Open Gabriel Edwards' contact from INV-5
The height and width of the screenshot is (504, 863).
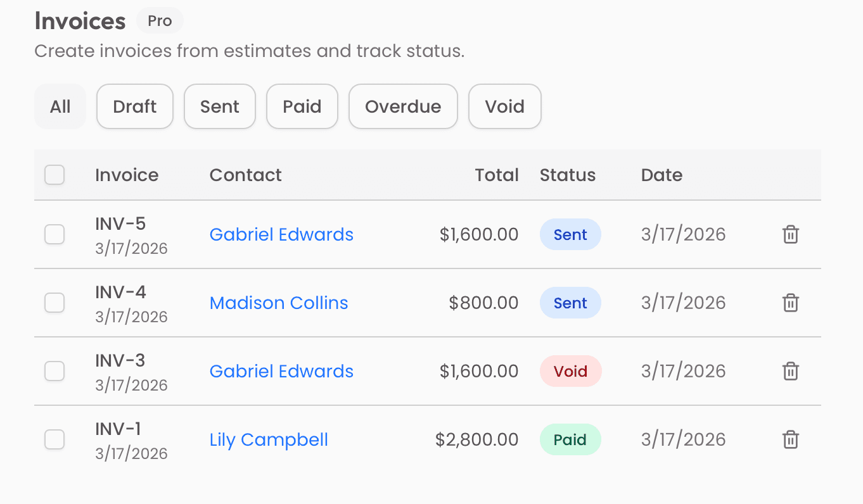coord(281,234)
